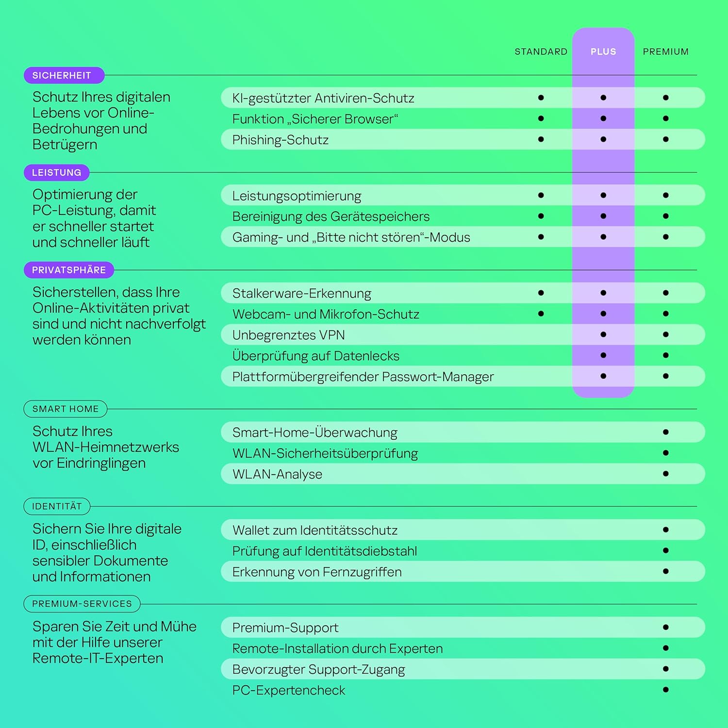Click Premium dot for PC-Expertencheck

click(x=665, y=690)
